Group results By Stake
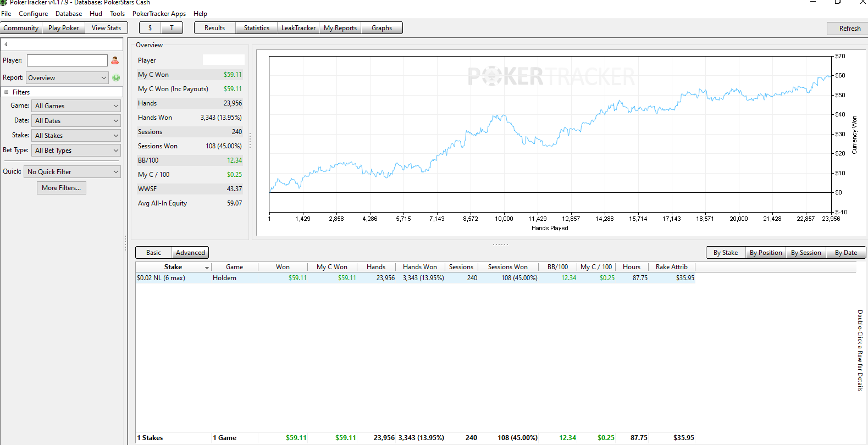The width and height of the screenshot is (868, 445). click(726, 253)
